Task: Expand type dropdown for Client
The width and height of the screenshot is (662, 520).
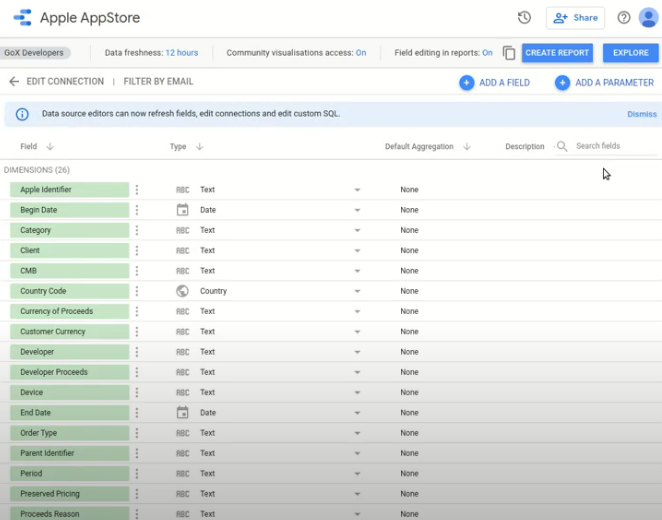Action: (x=357, y=251)
